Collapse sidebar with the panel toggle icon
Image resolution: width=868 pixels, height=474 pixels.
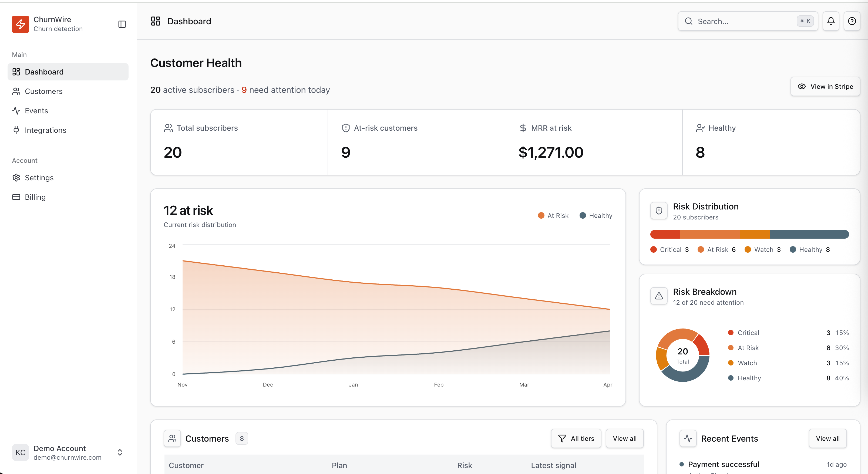[122, 24]
